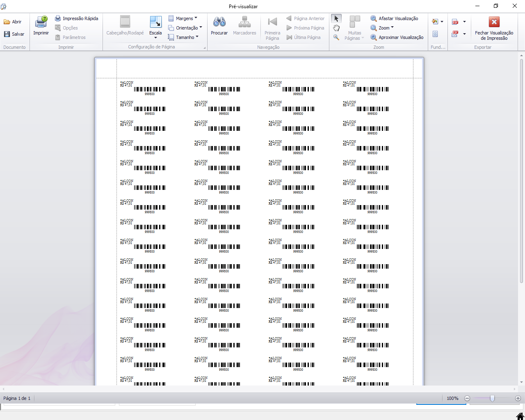Image resolution: width=525 pixels, height=420 pixels.
Task: Click the vertical scrollbar of the preview
Action: coord(522,171)
